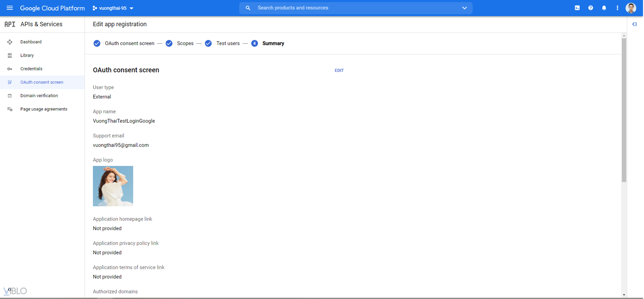Select the Summary step
The width and height of the screenshot is (644, 299).
point(273,43)
